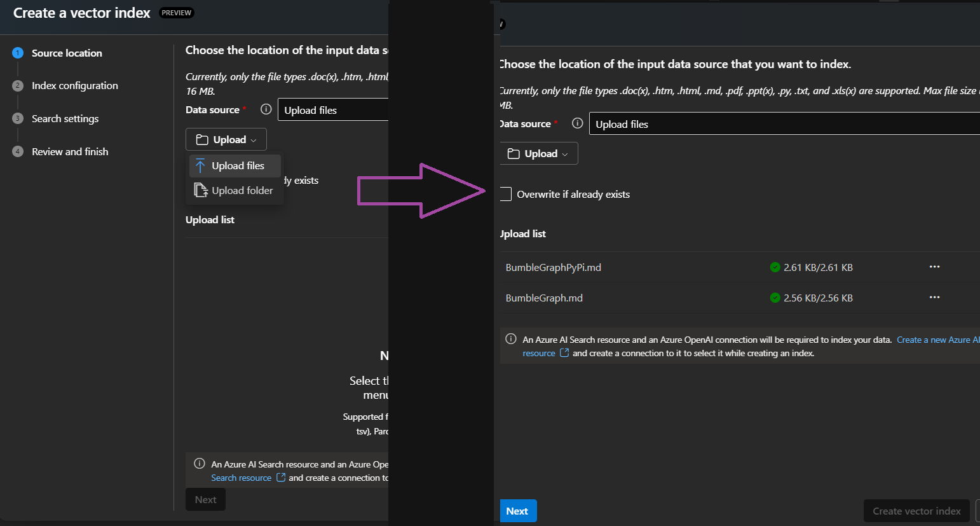This screenshot has height=526, width=980.
Task: Click the external link icon after the resource link
Action: (x=564, y=353)
